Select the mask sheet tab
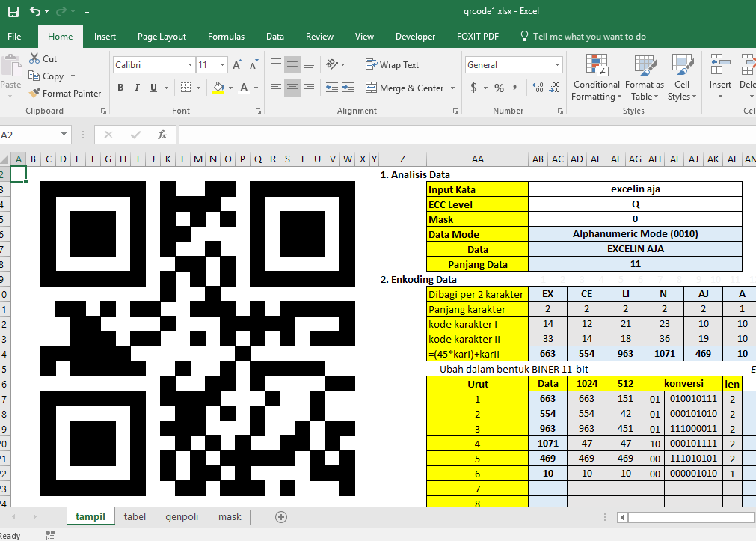This screenshot has width=756, height=541. pyautogui.click(x=230, y=516)
